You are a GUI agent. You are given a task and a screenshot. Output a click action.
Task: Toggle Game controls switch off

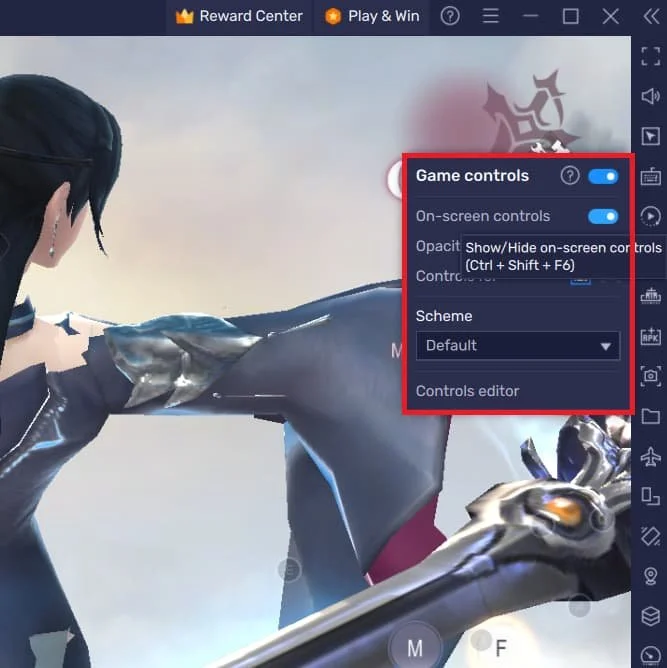click(x=603, y=176)
